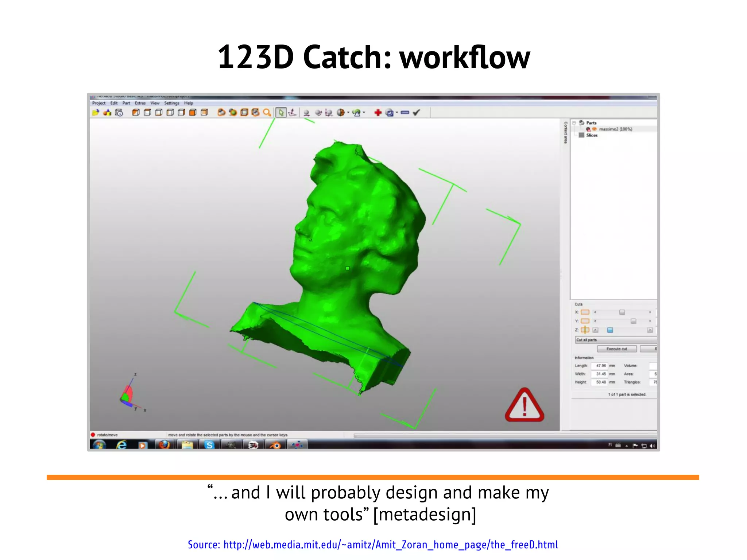Click left arrow of Y cut slider
The image size is (747, 560).
click(595, 321)
